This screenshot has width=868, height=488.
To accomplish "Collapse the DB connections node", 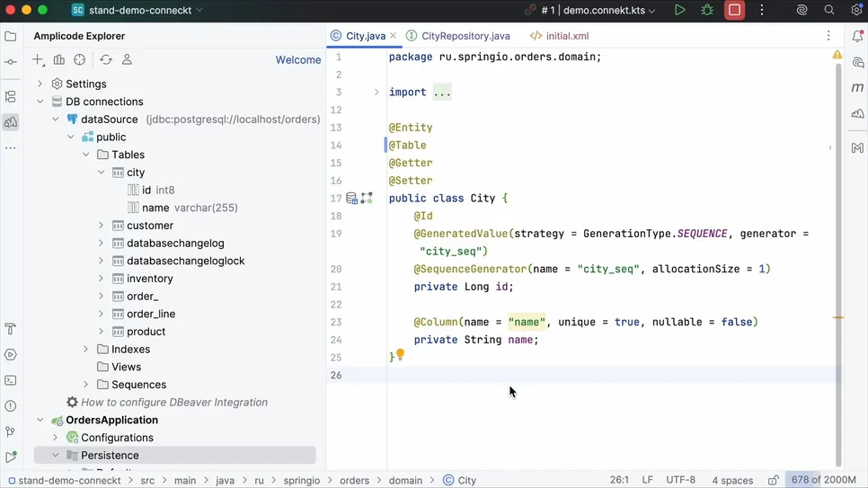I will coord(40,102).
